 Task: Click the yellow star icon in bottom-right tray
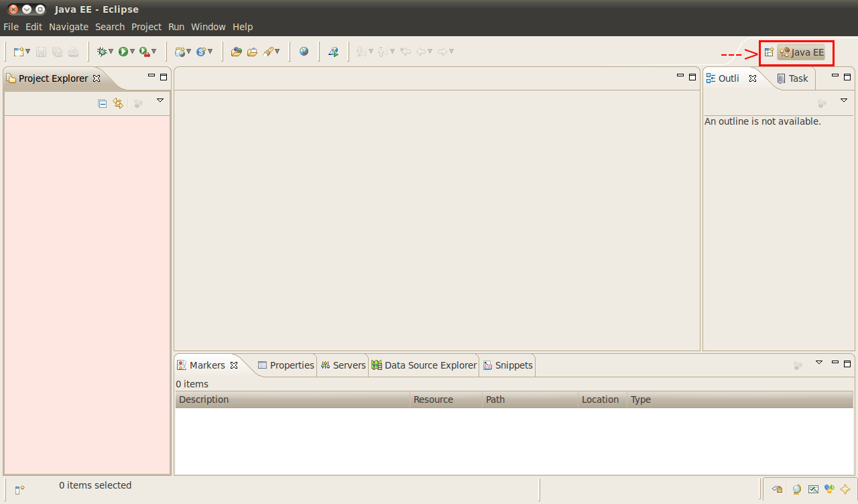[845, 489]
